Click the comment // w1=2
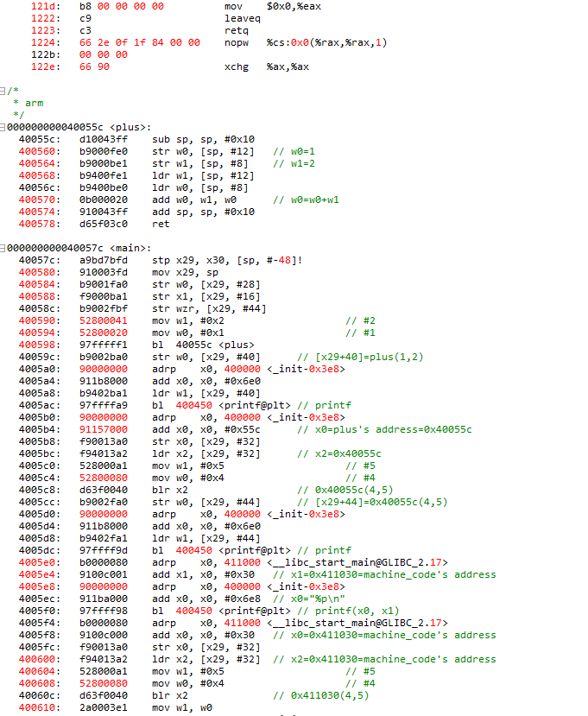Screen dimensions: 588x716 [294, 163]
